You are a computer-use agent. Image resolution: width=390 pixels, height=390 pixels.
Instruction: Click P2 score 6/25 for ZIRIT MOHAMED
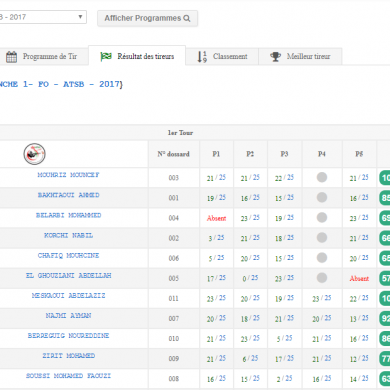[250, 359]
